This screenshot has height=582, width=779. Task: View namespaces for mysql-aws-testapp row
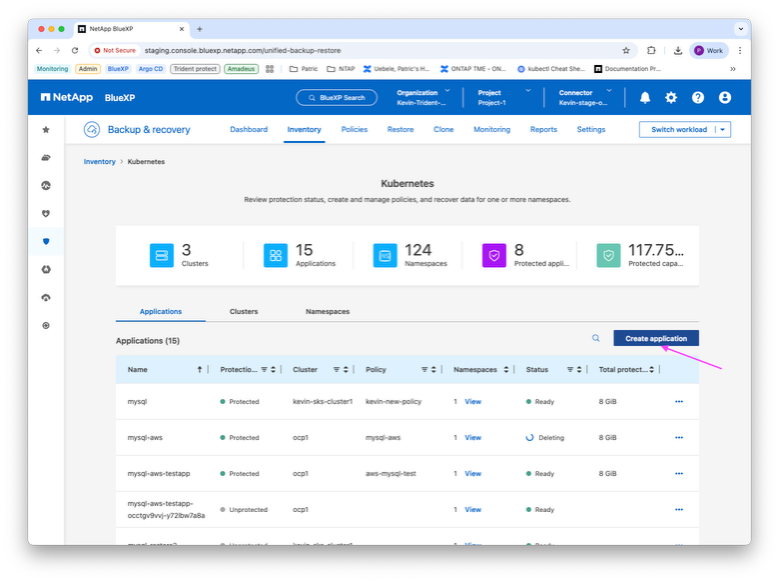point(473,474)
